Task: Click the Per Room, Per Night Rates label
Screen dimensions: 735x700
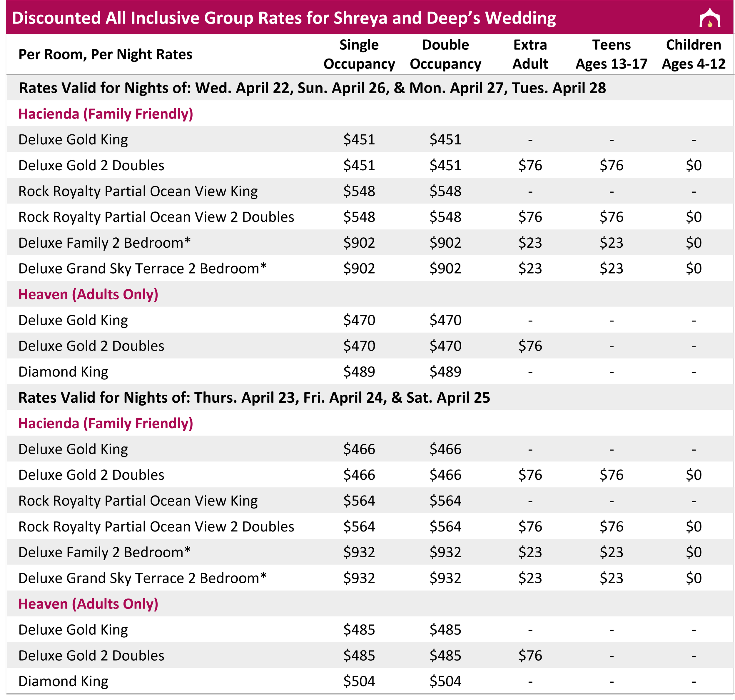Action: (x=105, y=54)
